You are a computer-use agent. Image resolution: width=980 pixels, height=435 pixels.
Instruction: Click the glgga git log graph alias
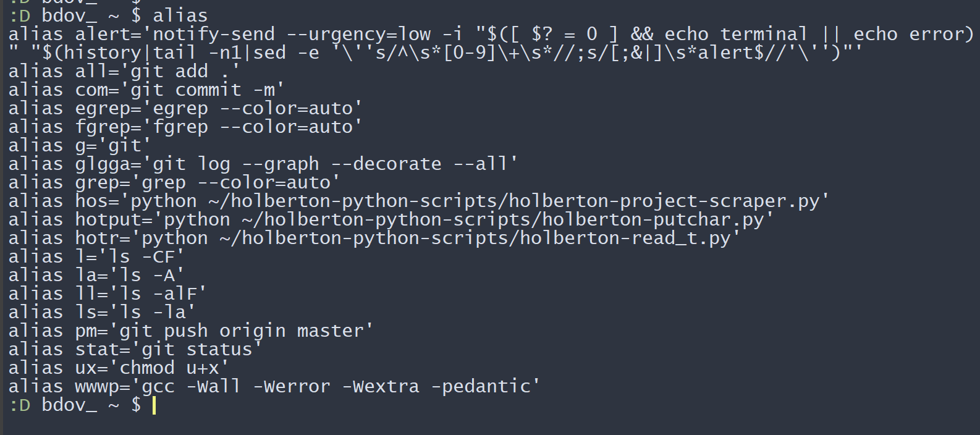pos(263,164)
